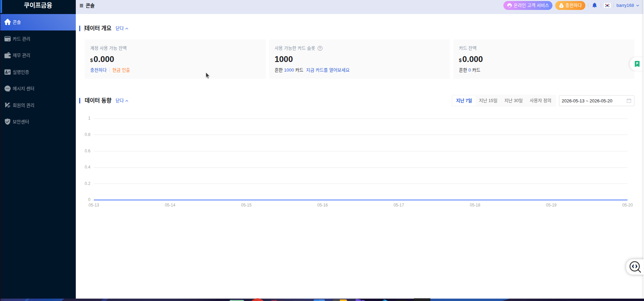Click the wallet icon beside 재무 관리
644x301 pixels.
click(x=8, y=55)
